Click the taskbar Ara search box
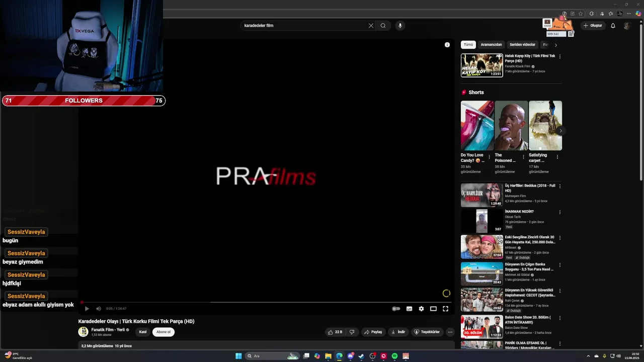Screen dimensions: 644x362 (x=273, y=356)
